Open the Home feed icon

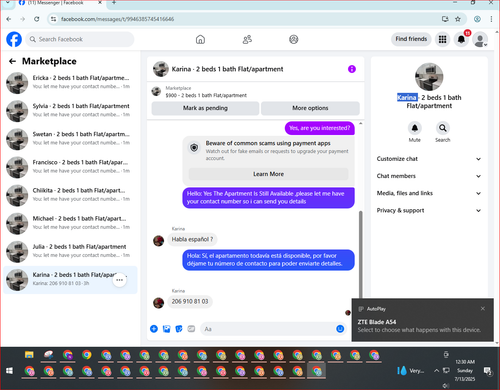click(200, 39)
